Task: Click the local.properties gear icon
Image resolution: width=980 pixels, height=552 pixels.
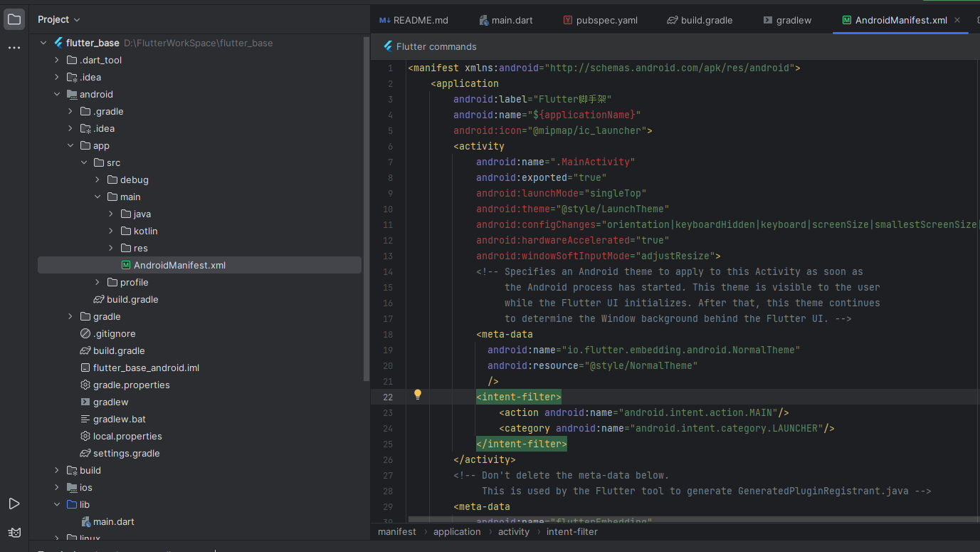Action: click(x=85, y=436)
